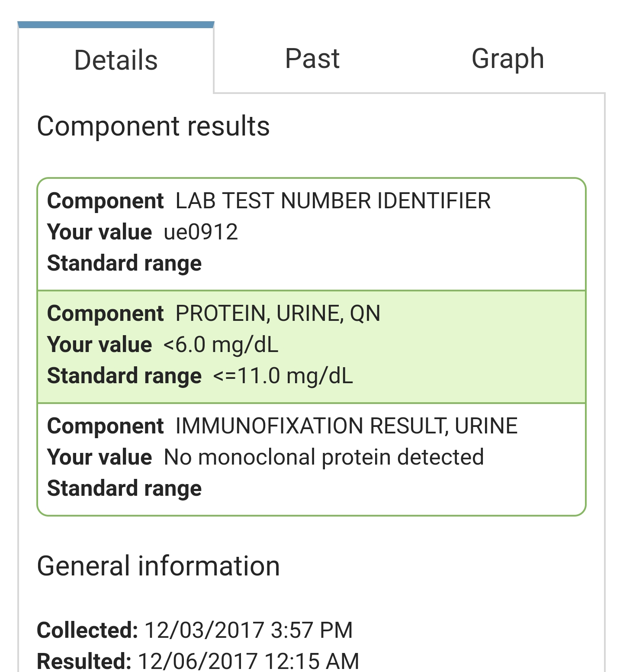The height and width of the screenshot is (672, 620).
Task: Switch to the Details tab
Action: 116,60
